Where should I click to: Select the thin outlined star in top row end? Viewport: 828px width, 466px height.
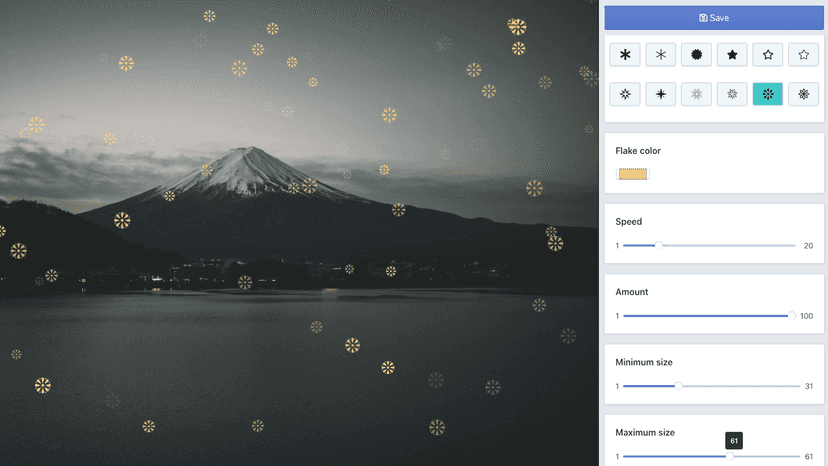804,54
